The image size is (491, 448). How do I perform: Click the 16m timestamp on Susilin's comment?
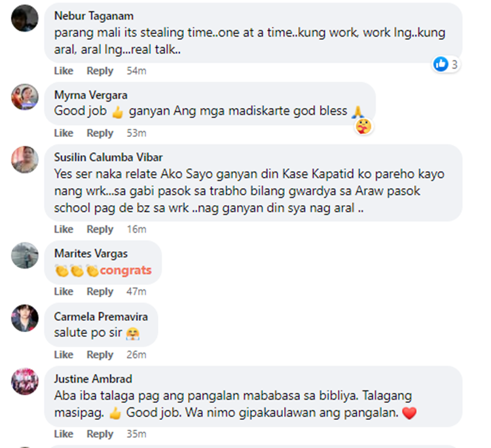(136, 229)
